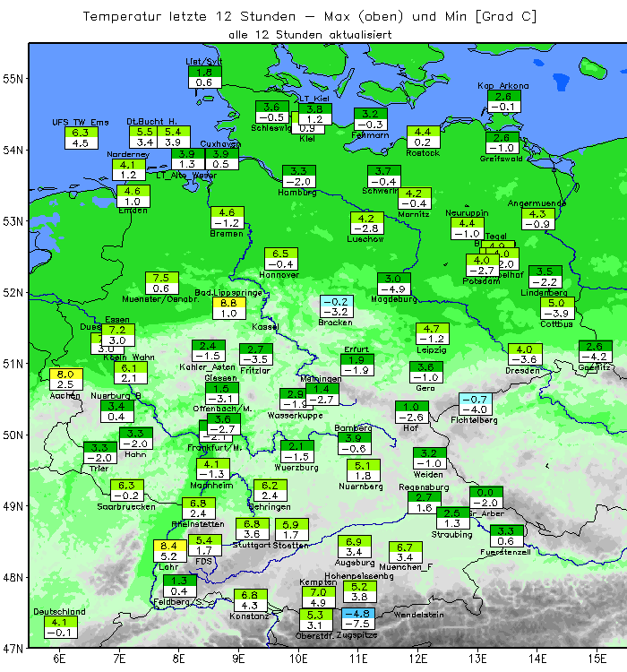Click the Hamburg station label
Viewport: 627px width, 672px height.
[x=297, y=193]
